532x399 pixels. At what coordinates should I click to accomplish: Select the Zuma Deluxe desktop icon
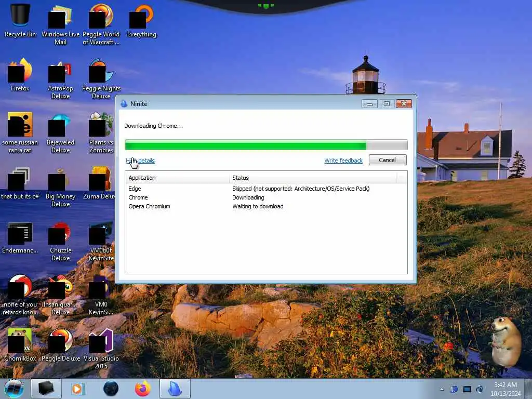[99, 183]
